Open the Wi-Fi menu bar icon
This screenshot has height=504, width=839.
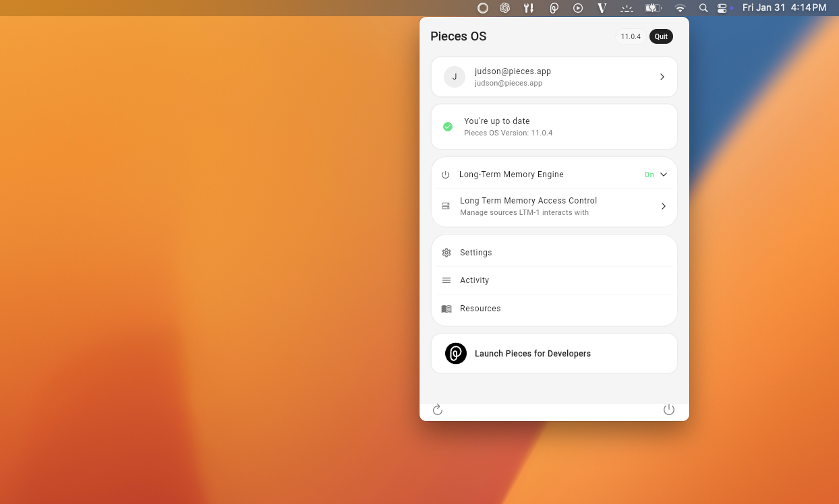(x=680, y=8)
